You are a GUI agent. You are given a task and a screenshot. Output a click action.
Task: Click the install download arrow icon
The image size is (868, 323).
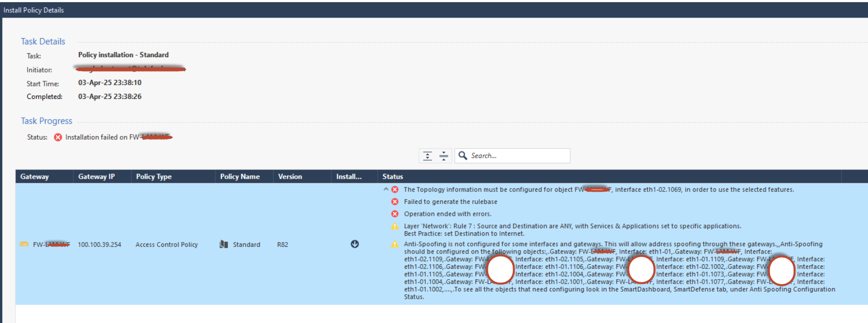coord(355,244)
